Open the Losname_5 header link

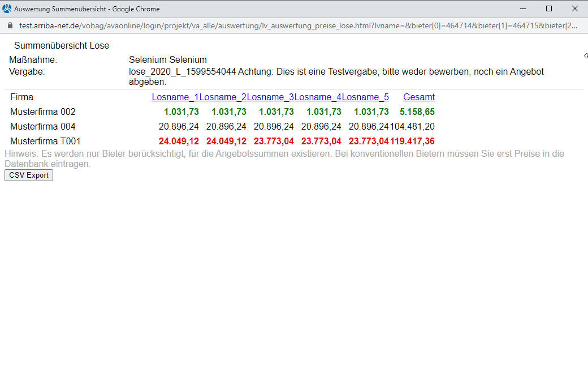click(x=365, y=97)
